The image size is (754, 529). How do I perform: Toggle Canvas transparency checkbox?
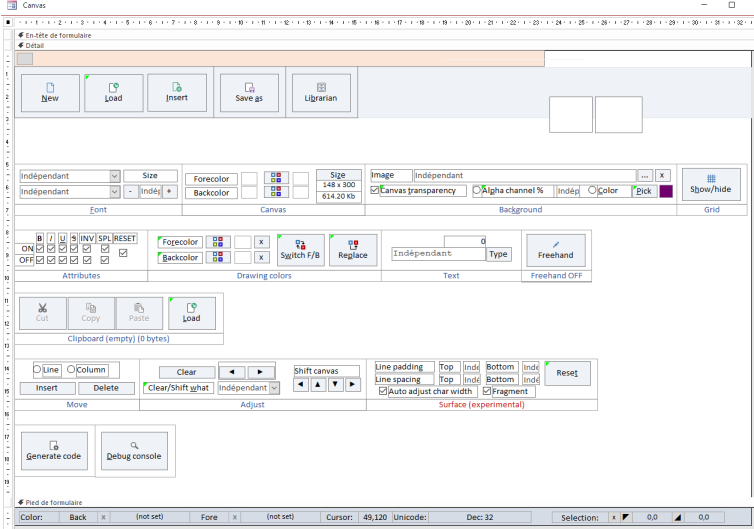375,190
